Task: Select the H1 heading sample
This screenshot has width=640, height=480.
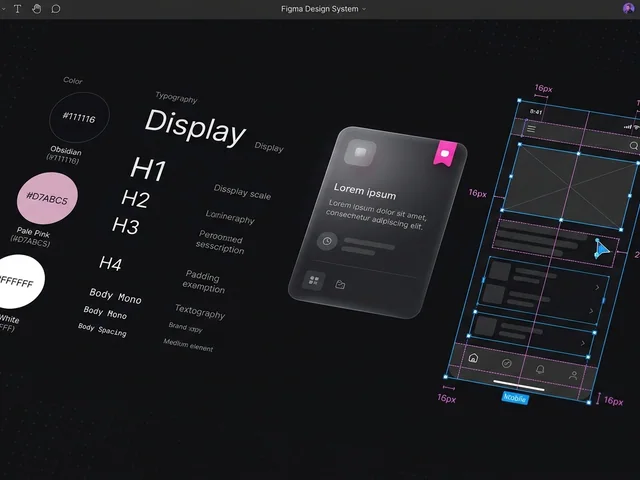Action: coord(148,169)
